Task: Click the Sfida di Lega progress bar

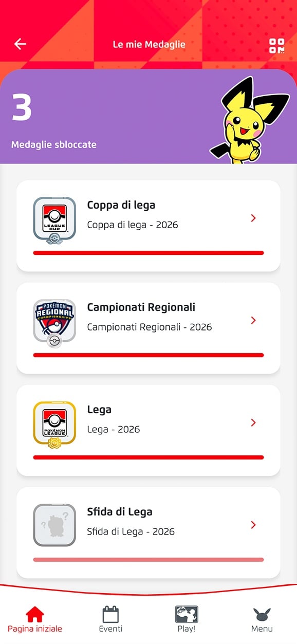Action: [148, 560]
